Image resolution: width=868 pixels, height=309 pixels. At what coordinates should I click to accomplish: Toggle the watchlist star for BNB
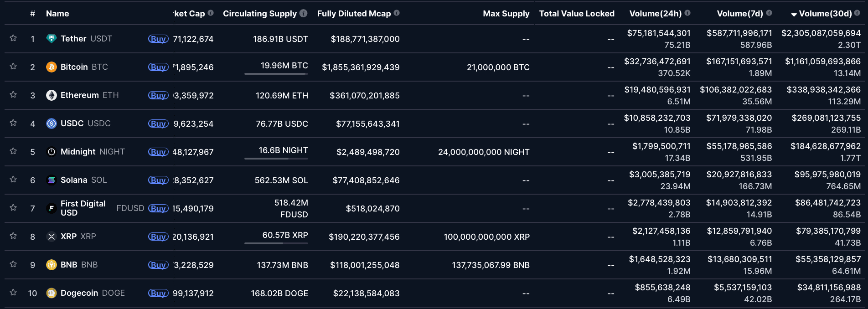tap(13, 264)
